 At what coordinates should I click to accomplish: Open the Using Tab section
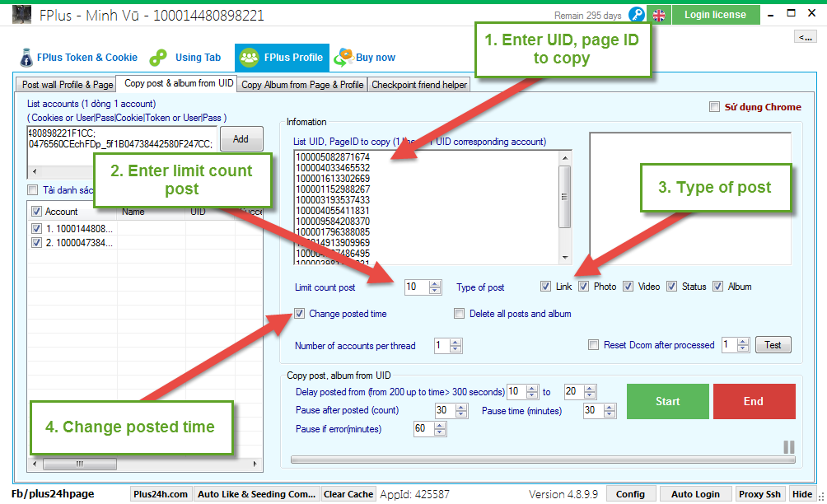(185, 58)
